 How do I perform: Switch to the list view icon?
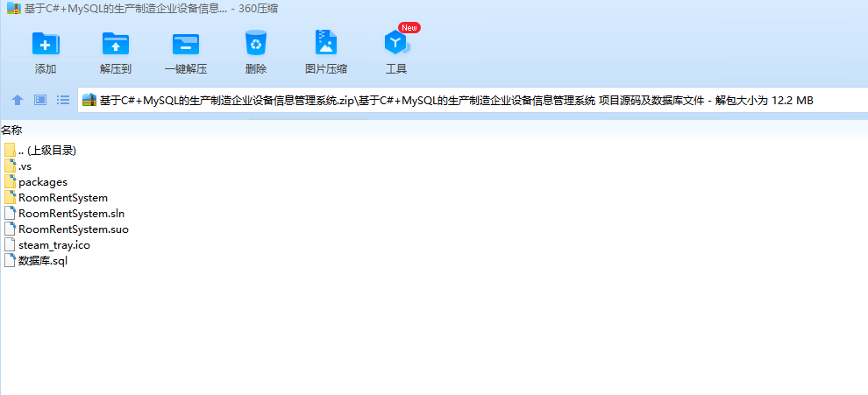click(x=63, y=100)
